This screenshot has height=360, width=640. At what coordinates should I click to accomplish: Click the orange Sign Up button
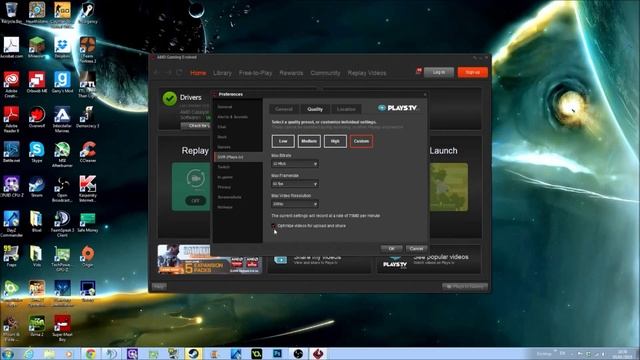(473, 72)
